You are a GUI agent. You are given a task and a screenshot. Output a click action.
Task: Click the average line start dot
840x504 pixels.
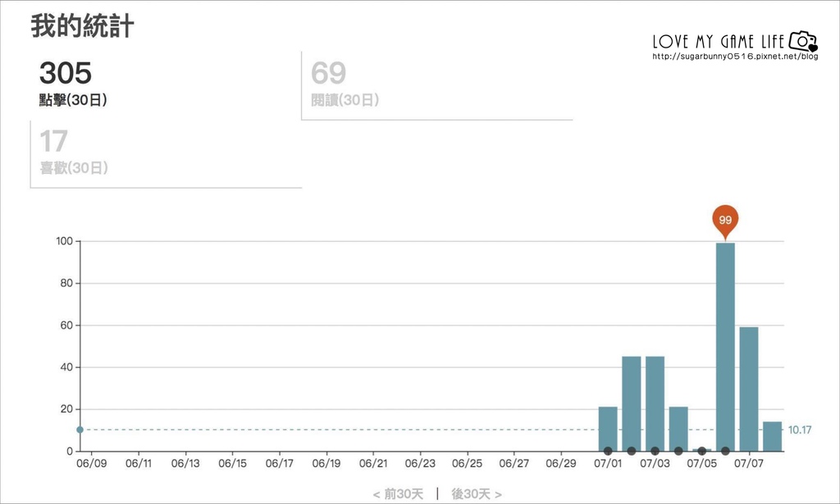(x=80, y=429)
